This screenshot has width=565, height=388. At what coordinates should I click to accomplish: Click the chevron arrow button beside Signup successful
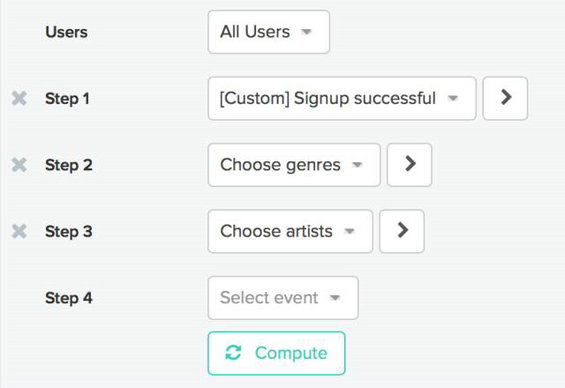[505, 98]
